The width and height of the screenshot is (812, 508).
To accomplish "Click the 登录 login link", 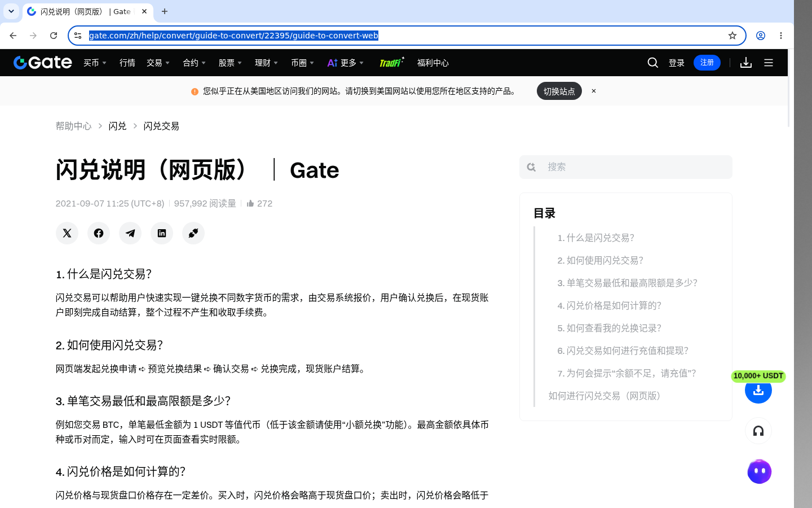I will click(677, 63).
